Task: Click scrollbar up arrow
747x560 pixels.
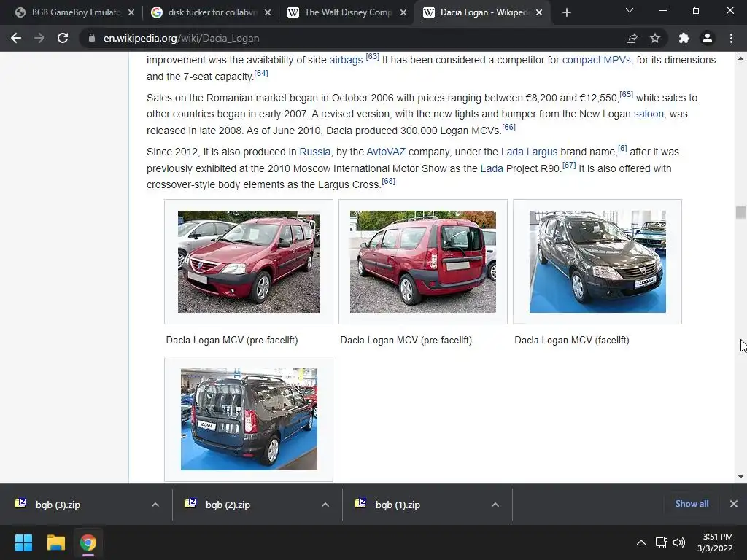Action: pyautogui.click(x=740, y=58)
